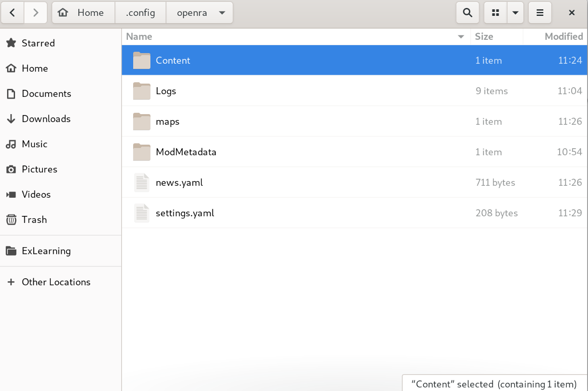Viewport: 588px width, 391px height.
Task: Open the settings.yaml file
Action: coord(185,213)
